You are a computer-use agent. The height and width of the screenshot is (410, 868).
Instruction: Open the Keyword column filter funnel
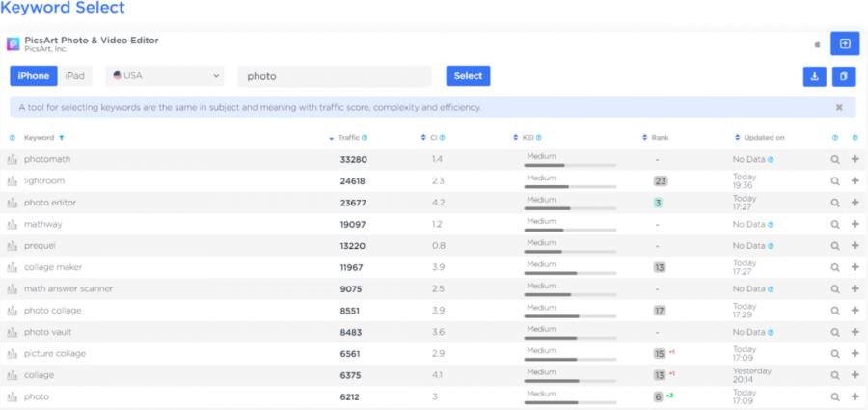click(x=62, y=138)
